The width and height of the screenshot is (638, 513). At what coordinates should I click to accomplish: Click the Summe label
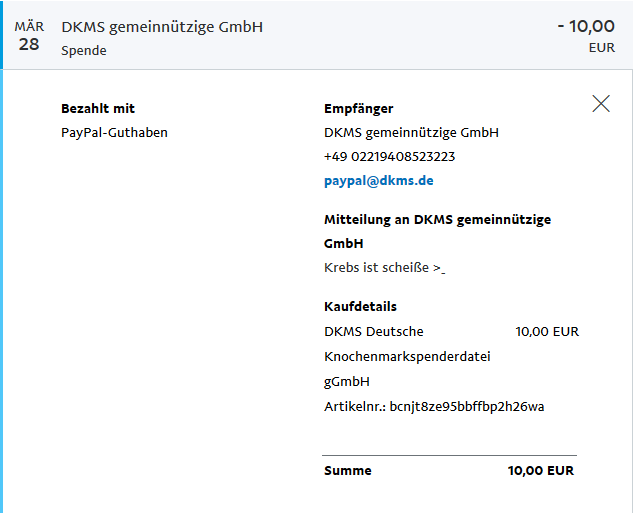(x=347, y=471)
